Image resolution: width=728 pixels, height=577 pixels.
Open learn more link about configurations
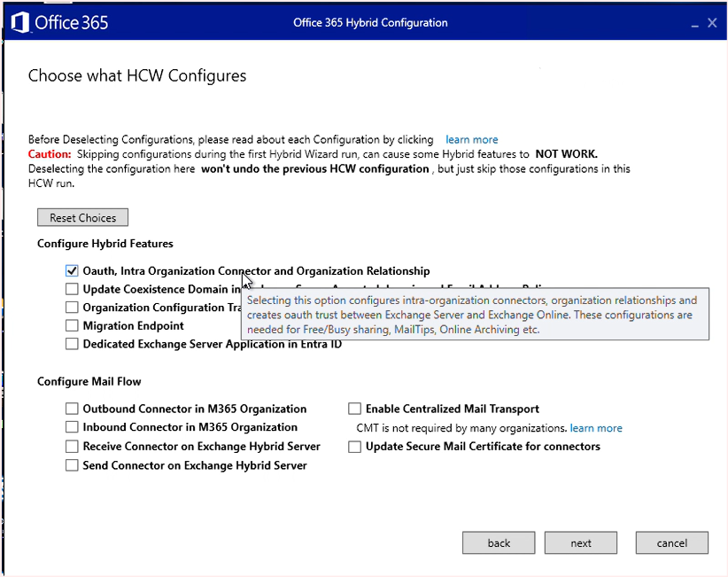point(471,139)
